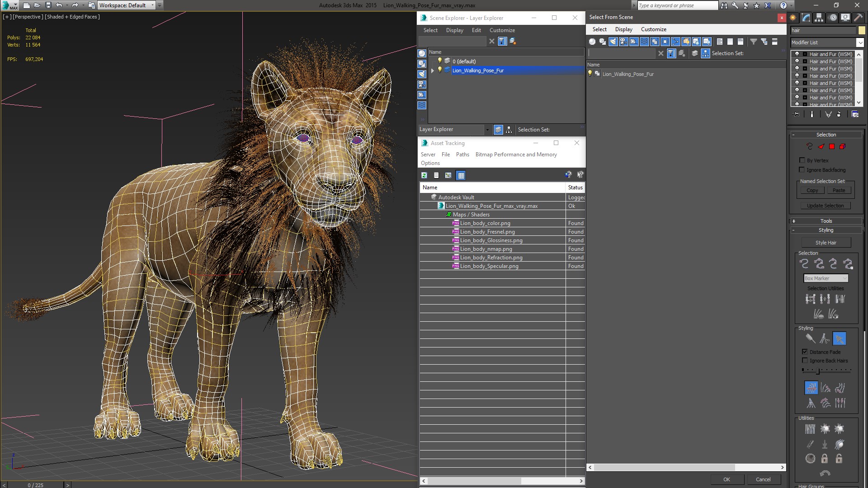Image resolution: width=868 pixels, height=488 pixels.
Task: Uncheck the Distance Fade checkbox
Action: pos(805,352)
